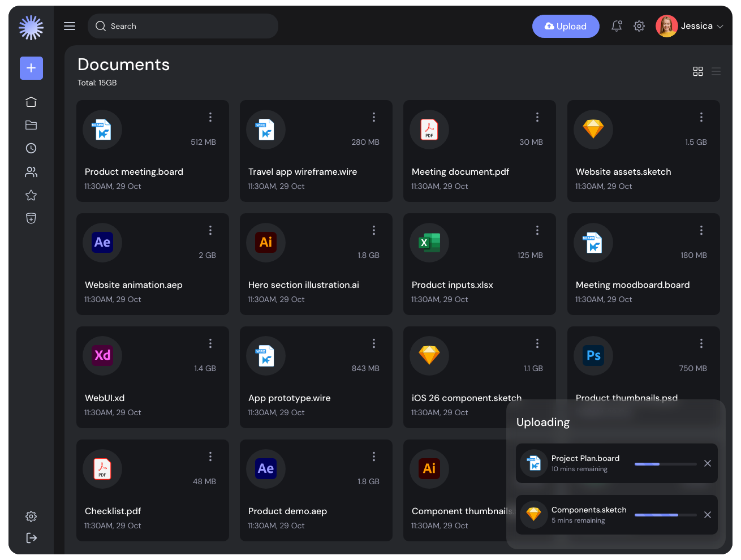Toggle the hamburger menu to collapse the sidebar

pyautogui.click(x=70, y=26)
